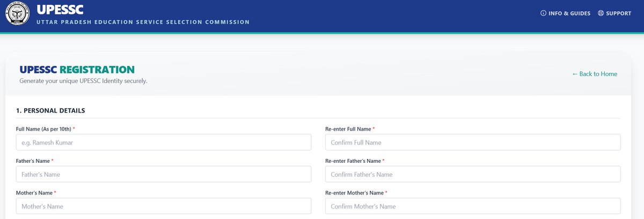
Task: Click the 'Re-enter Full Name' label
Action: coord(350,129)
